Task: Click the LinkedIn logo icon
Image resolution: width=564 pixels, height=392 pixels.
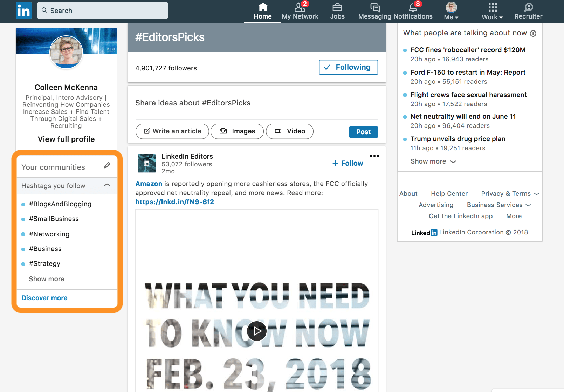Action: tap(24, 11)
